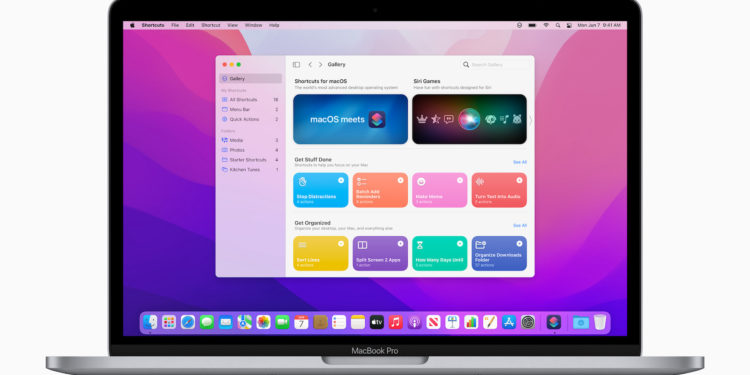Open the File menu
This screenshot has height=375, width=750.
tap(175, 25)
